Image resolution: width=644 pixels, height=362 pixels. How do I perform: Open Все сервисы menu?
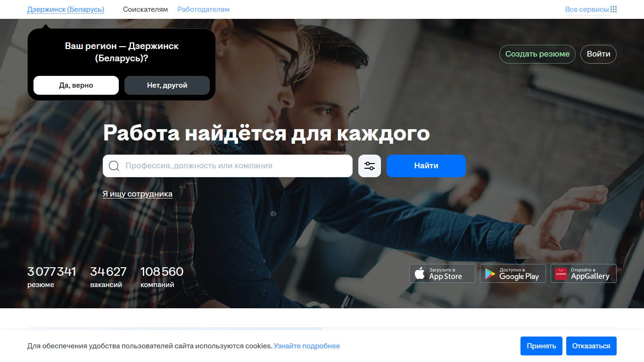(587, 9)
